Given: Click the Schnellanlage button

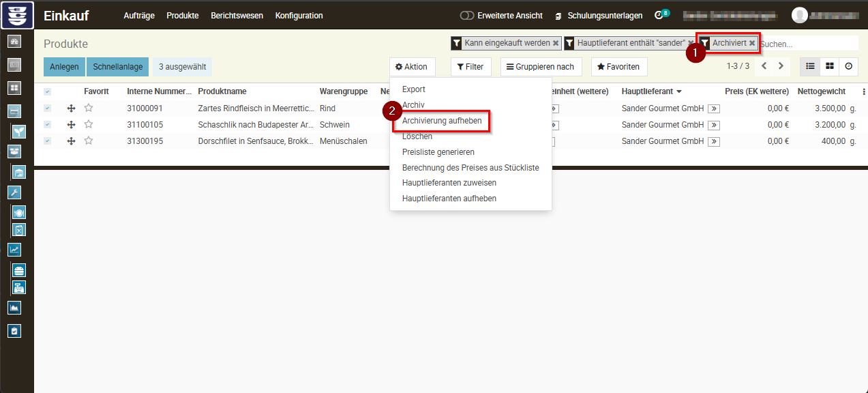Looking at the screenshot, I should pyautogui.click(x=117, y=67).
